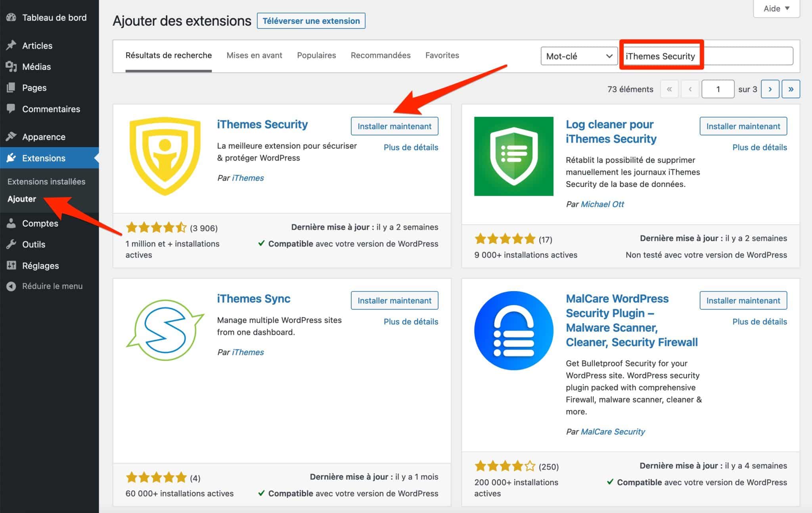Open iThemes author link under iThemes Security
This screenshot has height=513, width=812.
pyautogui.click(x=248, y=178)
